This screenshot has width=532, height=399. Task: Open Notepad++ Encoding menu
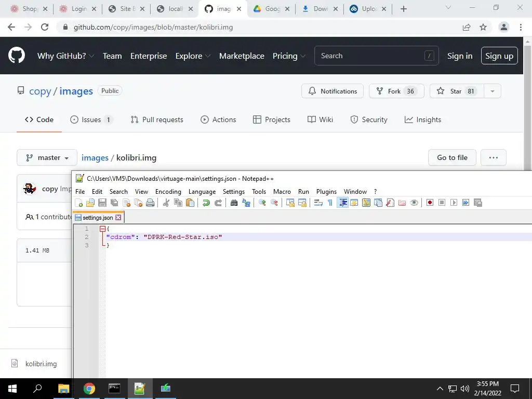(x=168, y=192)
